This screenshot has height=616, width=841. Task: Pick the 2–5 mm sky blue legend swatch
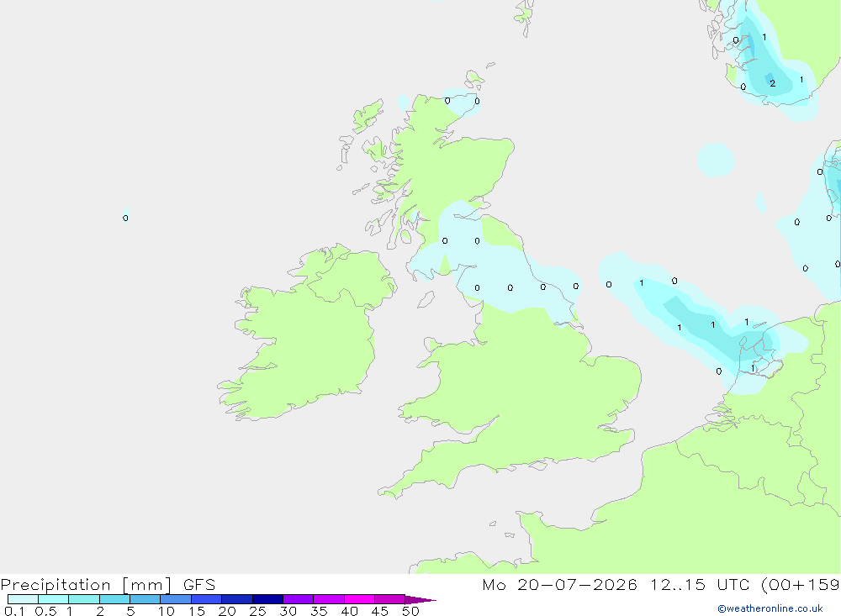[x=114, y=599]
